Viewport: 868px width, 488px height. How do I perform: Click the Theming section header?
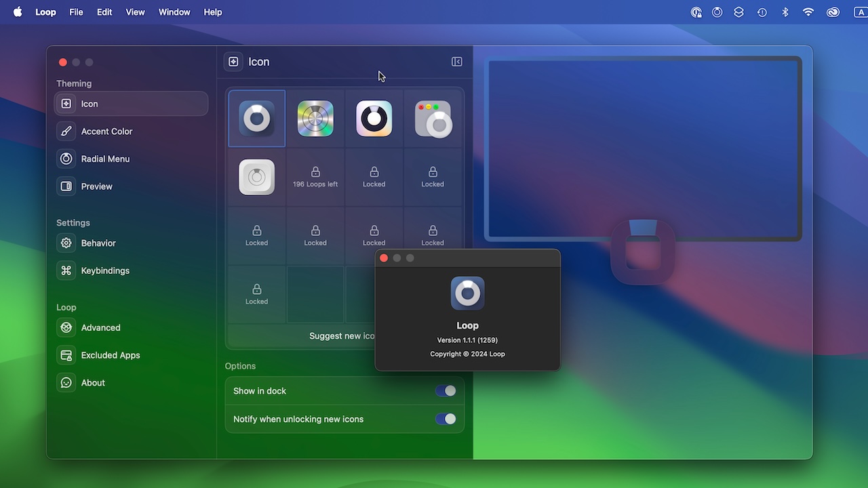click(74, 83)
